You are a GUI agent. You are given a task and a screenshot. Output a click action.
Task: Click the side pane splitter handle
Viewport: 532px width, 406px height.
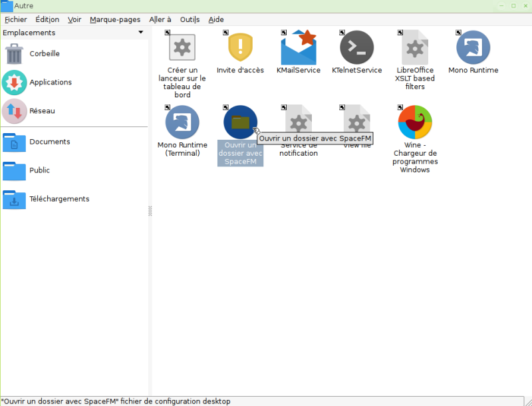click(x=150, y=211)
